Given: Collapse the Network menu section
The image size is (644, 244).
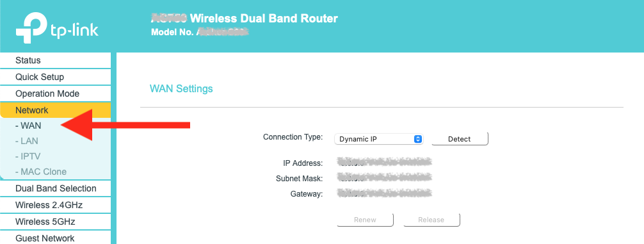Looking at the screenshot, I should pyautogui.click(x=56, y=110).
